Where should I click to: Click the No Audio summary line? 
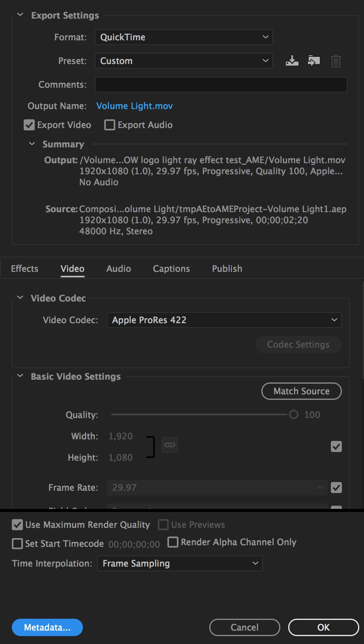coord(99,182)
